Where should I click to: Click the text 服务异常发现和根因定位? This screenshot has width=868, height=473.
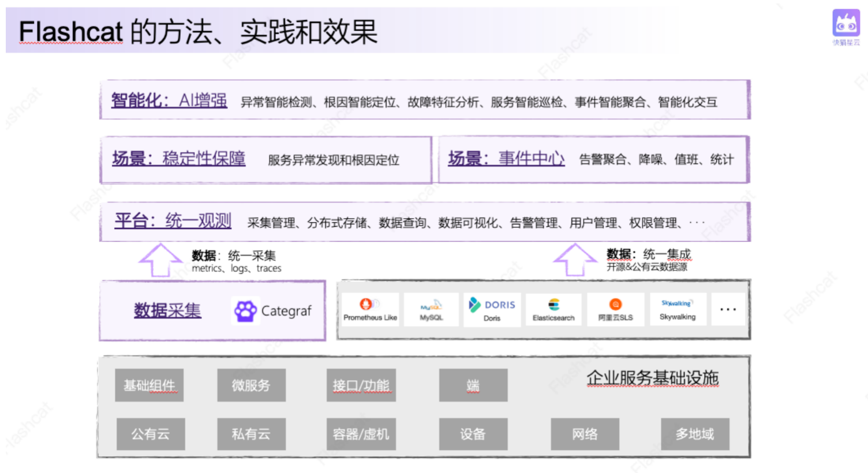point(334,160)
